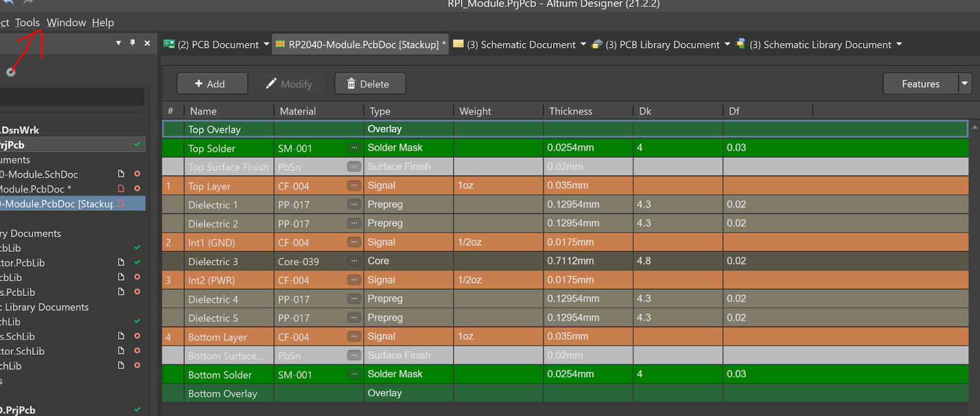
Task: Click the Add layer button
Action: click(x=212, y=83)
